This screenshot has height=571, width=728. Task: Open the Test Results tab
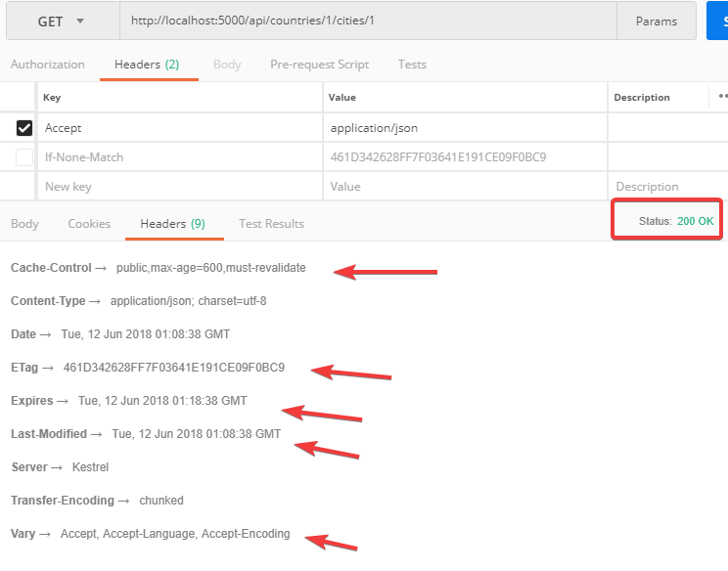pos(271,224)
